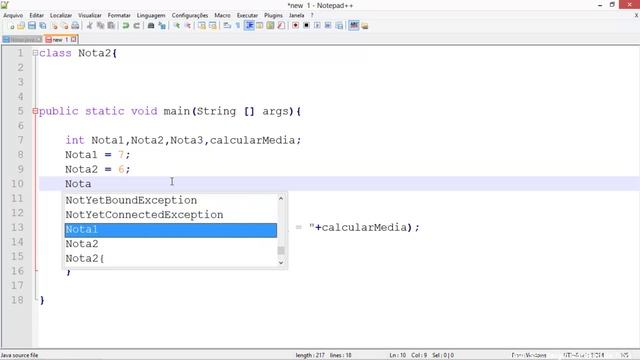The image size is (640, 360).
Task: Close the 'new 1' tab with its X
Action: point(73,39)
